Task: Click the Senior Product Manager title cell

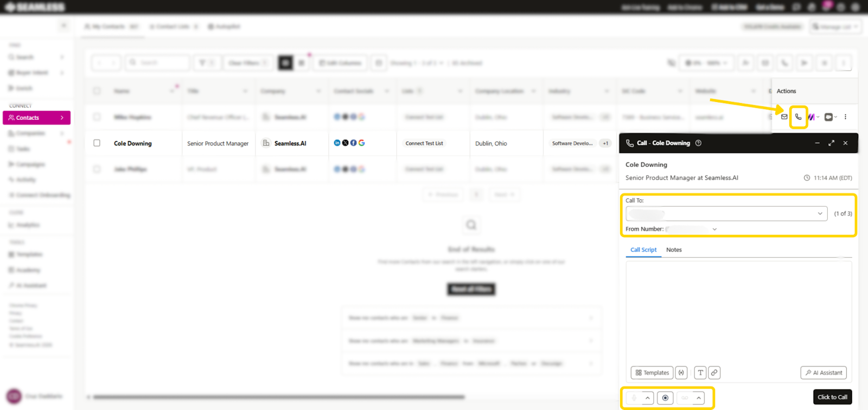Action: [x=218, y=144]
